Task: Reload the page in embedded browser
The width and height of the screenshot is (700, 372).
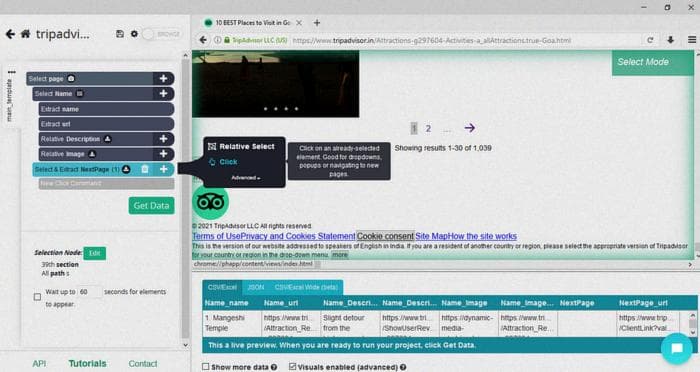Action: pyautogui.click(x=650, y=40)
